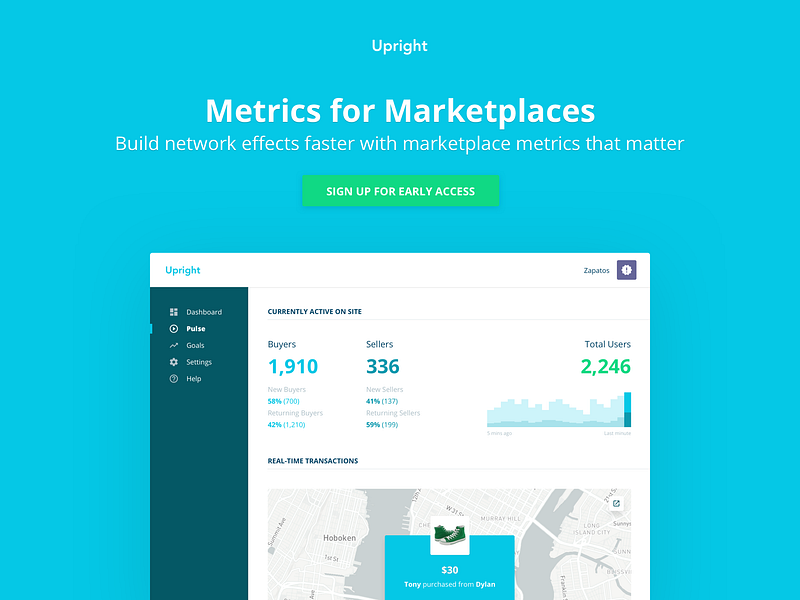Screen dimensions: 800x600
Task: Click the Hoboken label on the map
Action: click(x=339, y=538)
